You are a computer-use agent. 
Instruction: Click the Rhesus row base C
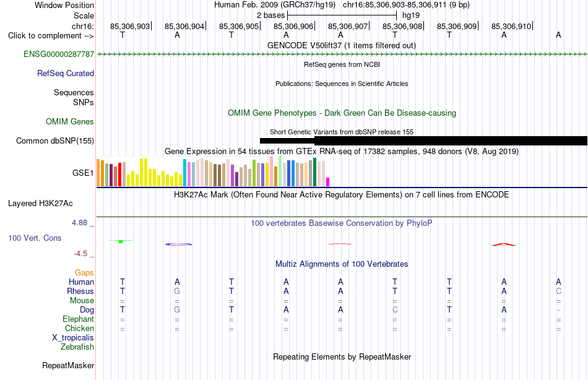click(558, 291)
